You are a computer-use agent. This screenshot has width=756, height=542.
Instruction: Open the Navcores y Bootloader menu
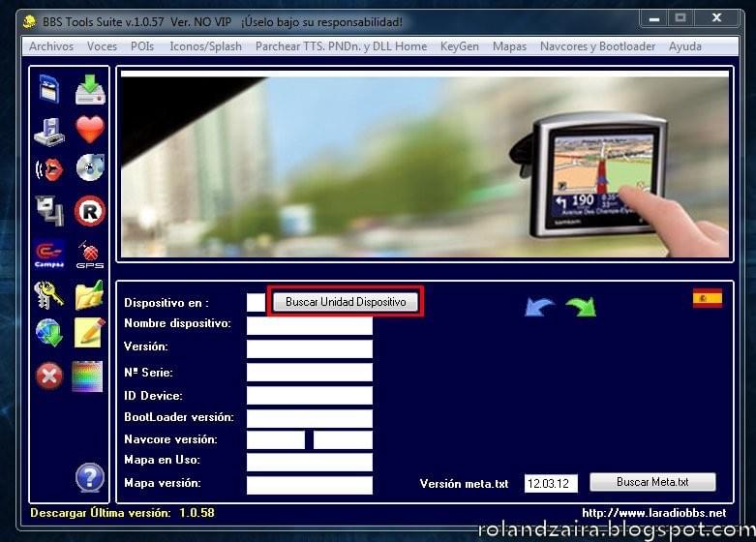(597, 46)
